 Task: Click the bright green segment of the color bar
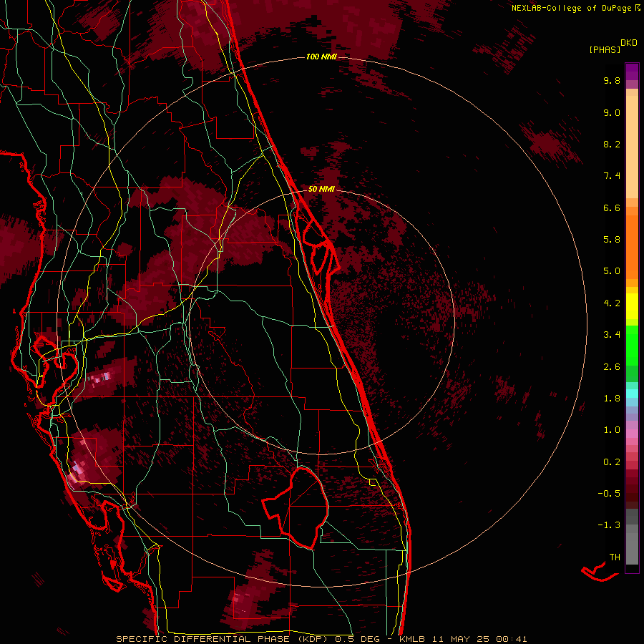pyautogui.click(x=632, y=346)
